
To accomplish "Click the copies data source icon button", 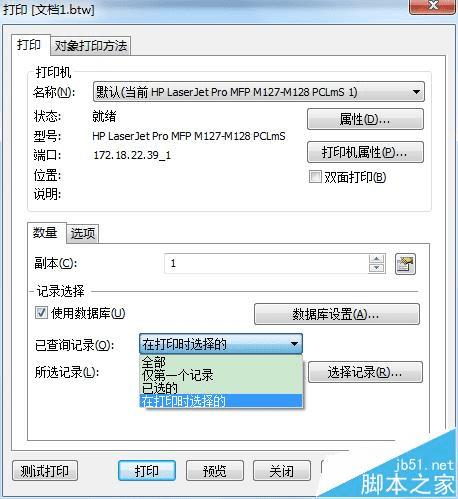I will (405, 264).
